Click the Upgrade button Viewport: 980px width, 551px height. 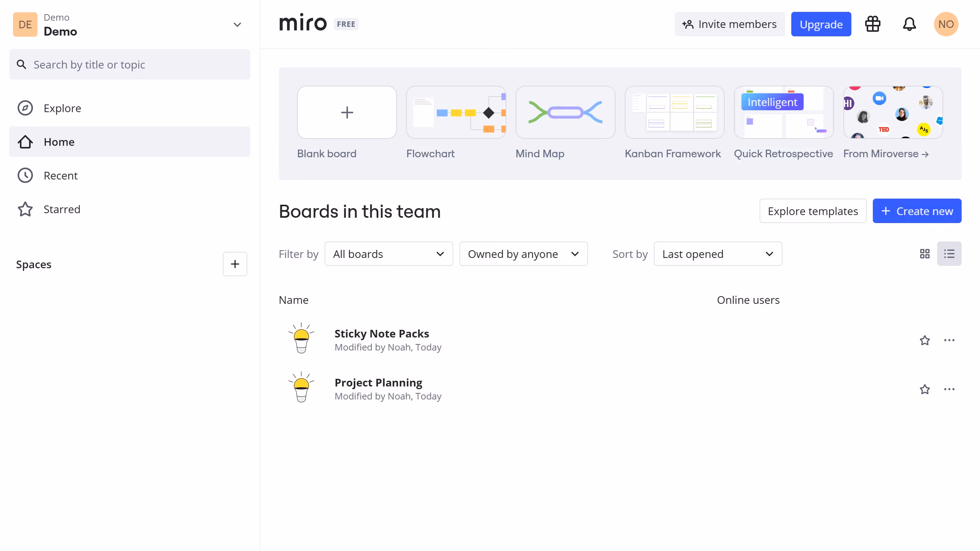click(821, 24)
